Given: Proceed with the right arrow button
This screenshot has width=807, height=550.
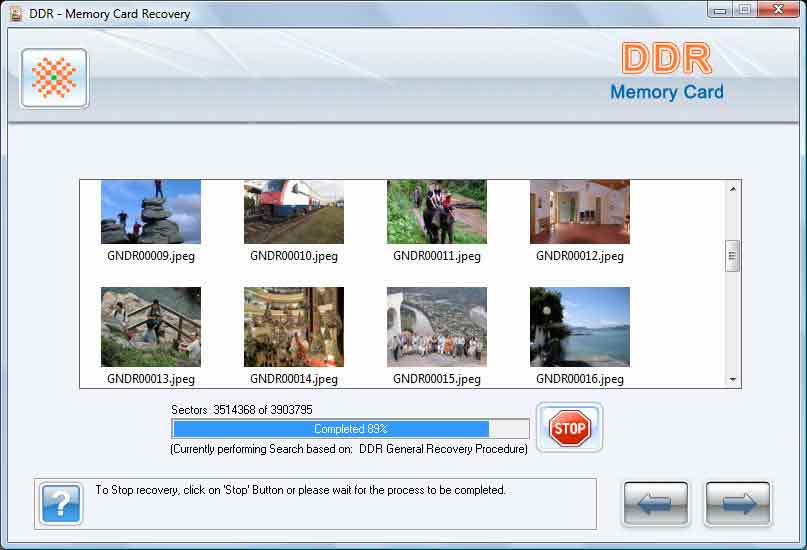Looking at the screenshot, I should pos(738,503).
